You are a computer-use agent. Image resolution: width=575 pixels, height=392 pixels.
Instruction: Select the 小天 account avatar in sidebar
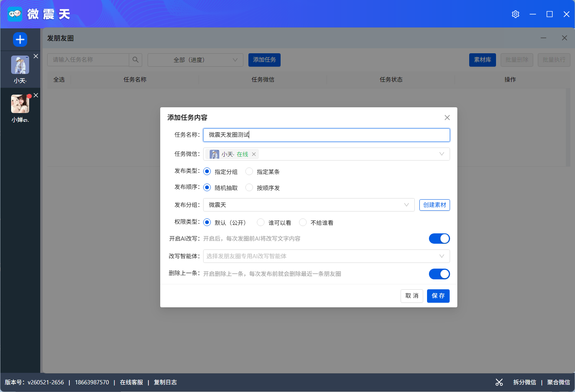[x=20, y=65]
